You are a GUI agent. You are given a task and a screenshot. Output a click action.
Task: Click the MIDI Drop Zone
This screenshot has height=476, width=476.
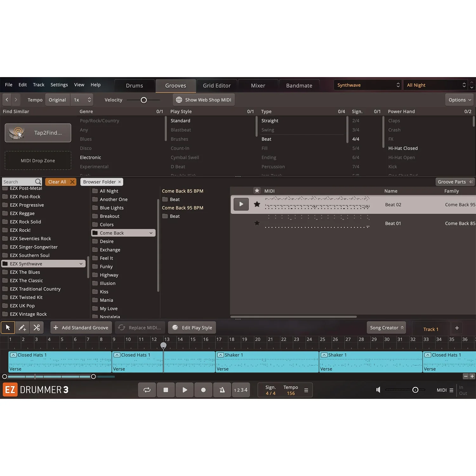pos(38,161)
